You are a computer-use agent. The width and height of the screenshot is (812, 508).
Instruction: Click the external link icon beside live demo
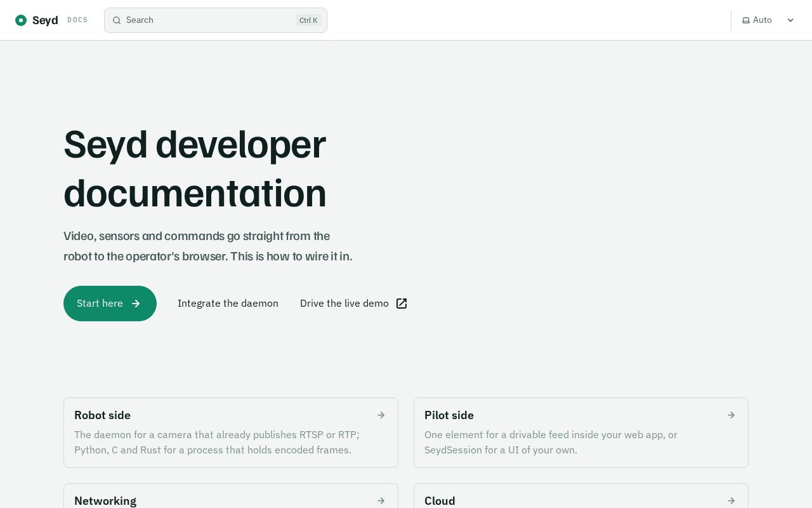[402, 304]
